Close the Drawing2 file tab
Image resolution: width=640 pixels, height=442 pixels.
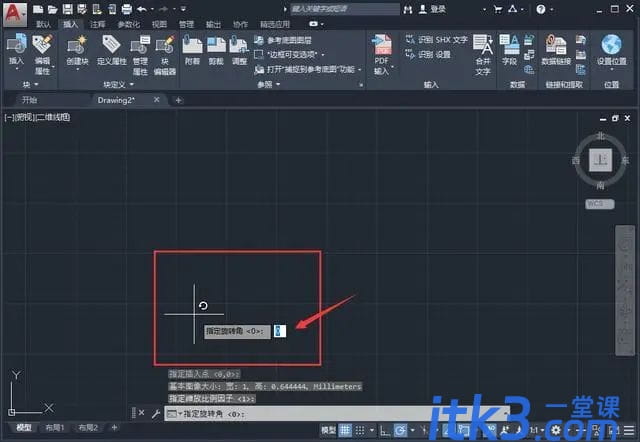click(157, 100)
